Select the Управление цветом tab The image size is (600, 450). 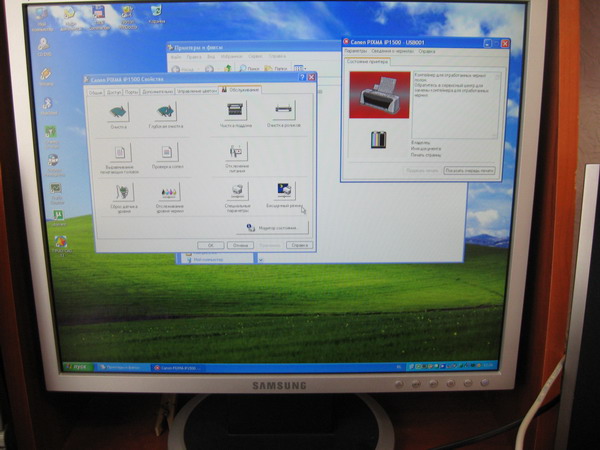pos(197,91)
